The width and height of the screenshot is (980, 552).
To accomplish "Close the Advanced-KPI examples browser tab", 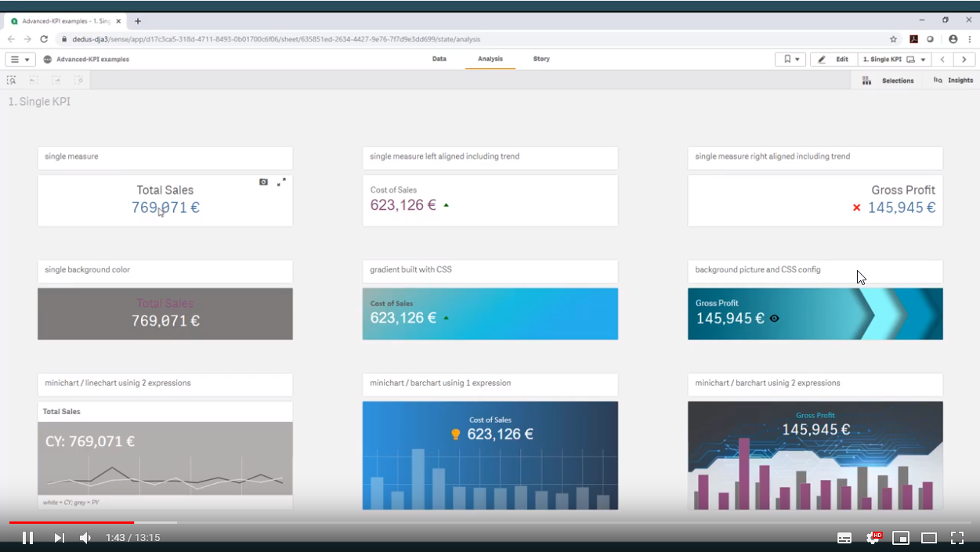I will 118,21.
